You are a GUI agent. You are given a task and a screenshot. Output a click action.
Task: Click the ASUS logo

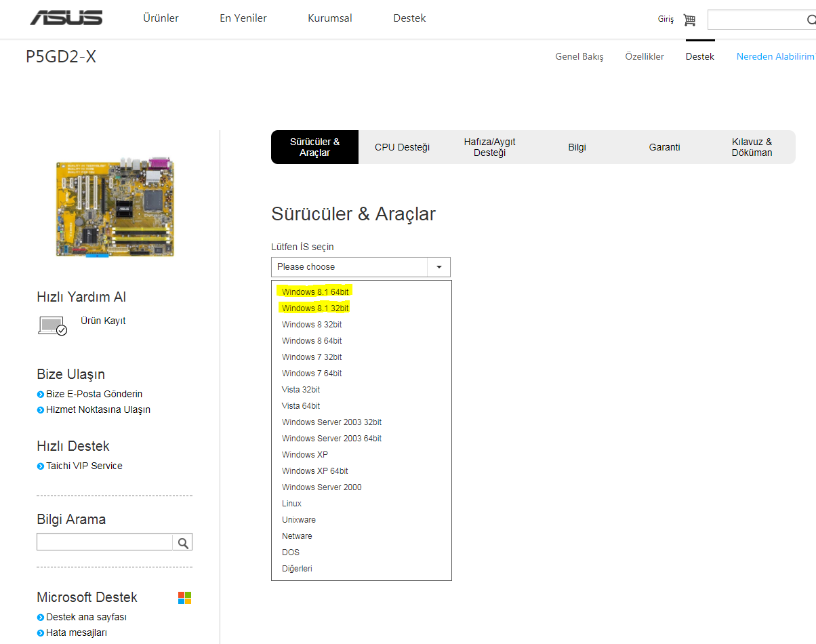click(x=66, y=18)
